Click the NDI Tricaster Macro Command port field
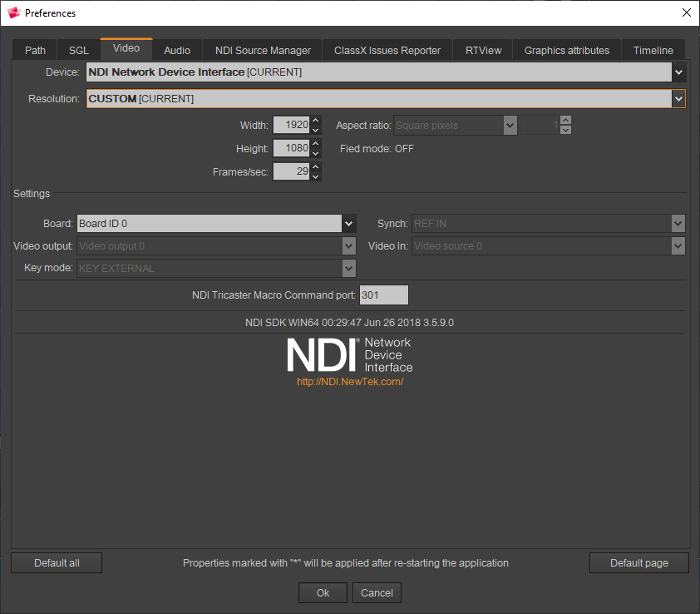 pos(383,295)
